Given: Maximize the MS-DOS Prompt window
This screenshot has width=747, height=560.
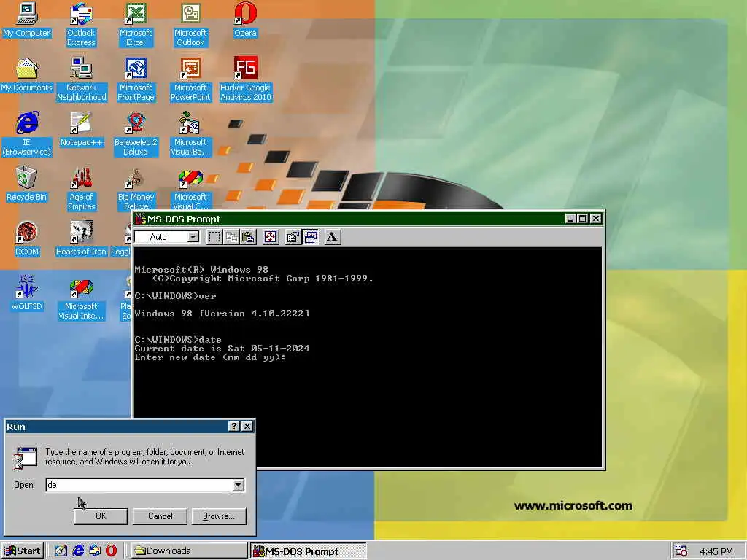Looking at the screenshot, I should tap(581, 219).
